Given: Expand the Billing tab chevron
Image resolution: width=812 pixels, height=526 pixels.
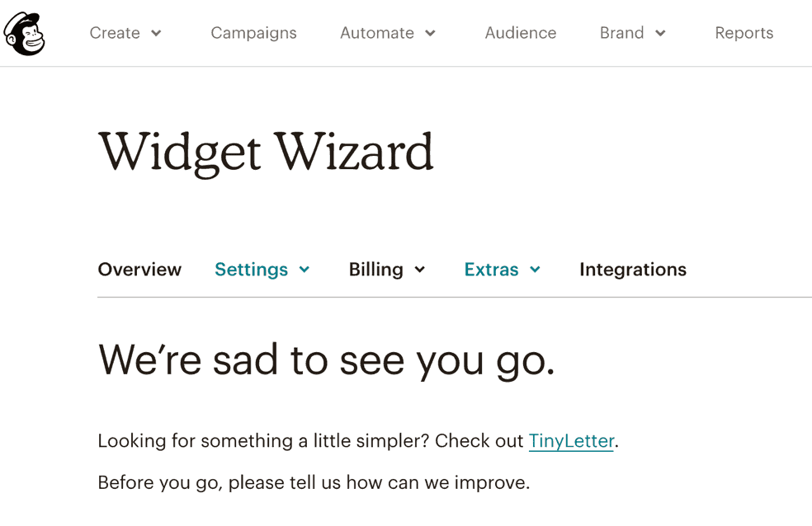Looking at the screenshot, I should point(420,270).
